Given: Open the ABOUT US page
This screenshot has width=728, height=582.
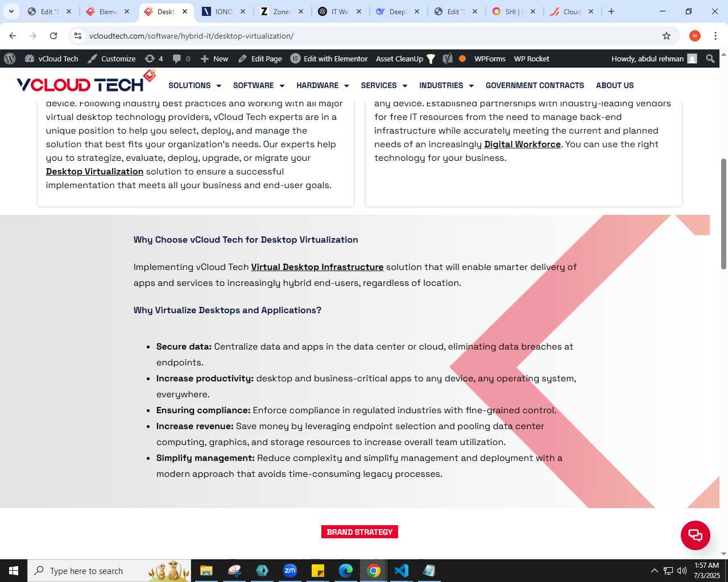Looking at the screenshot, I should [615, 85].
